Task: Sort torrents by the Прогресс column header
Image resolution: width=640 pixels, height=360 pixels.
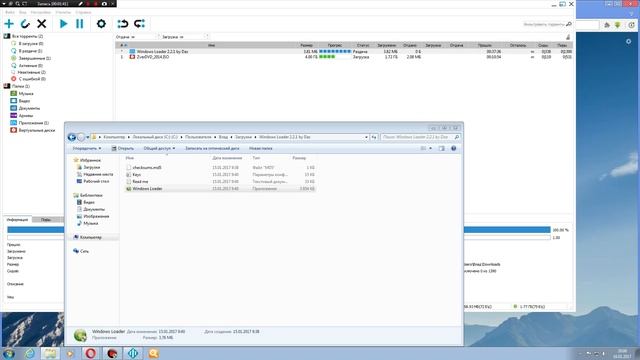Action: point(335,45)
